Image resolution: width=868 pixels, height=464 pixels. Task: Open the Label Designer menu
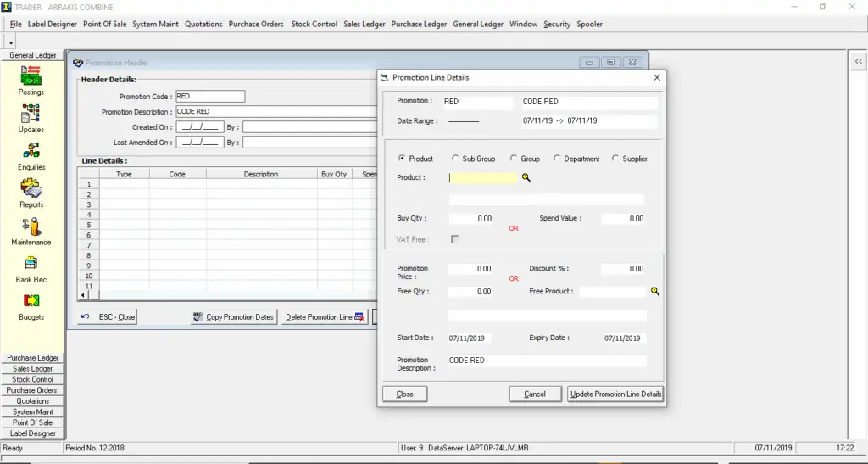(x=52, y=25)
